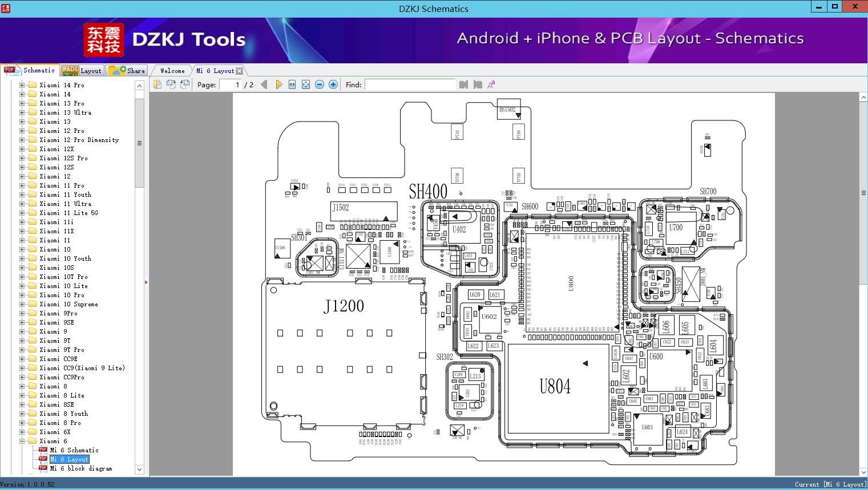Open Mi 6 block diagram

pyautogui.click(x=81, y=468)
